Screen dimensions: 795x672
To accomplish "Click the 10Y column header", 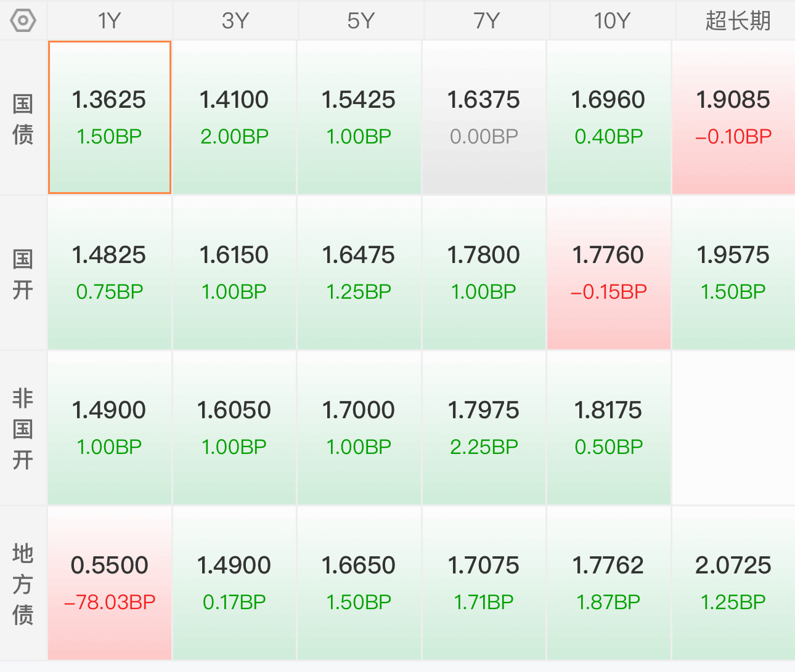I will pos(612,21).
